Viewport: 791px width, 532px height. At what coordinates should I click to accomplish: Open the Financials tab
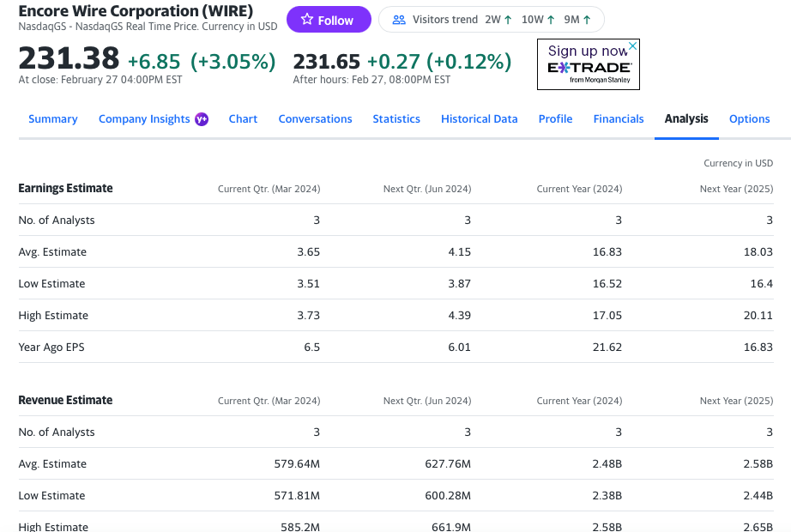pos(619,119)
